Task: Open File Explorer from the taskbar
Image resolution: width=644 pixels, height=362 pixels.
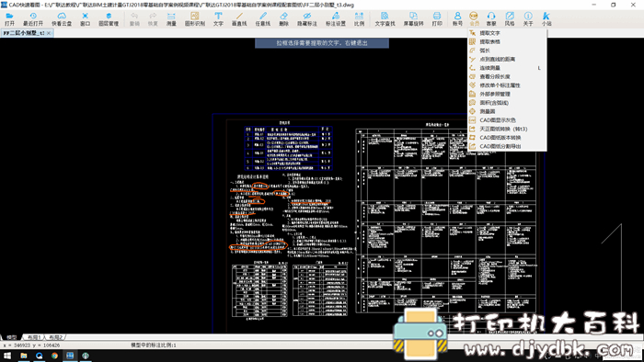Action: point(23,356)
